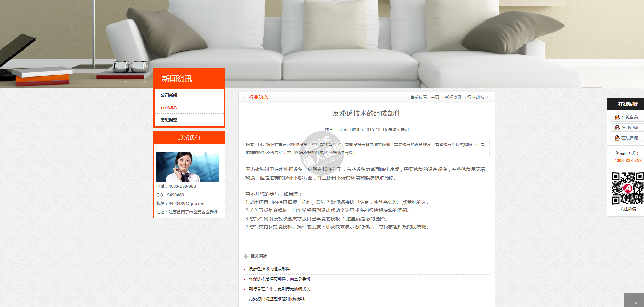
Task: Click the plus icon beside 相关阅读
Action: tap(246, 256)
